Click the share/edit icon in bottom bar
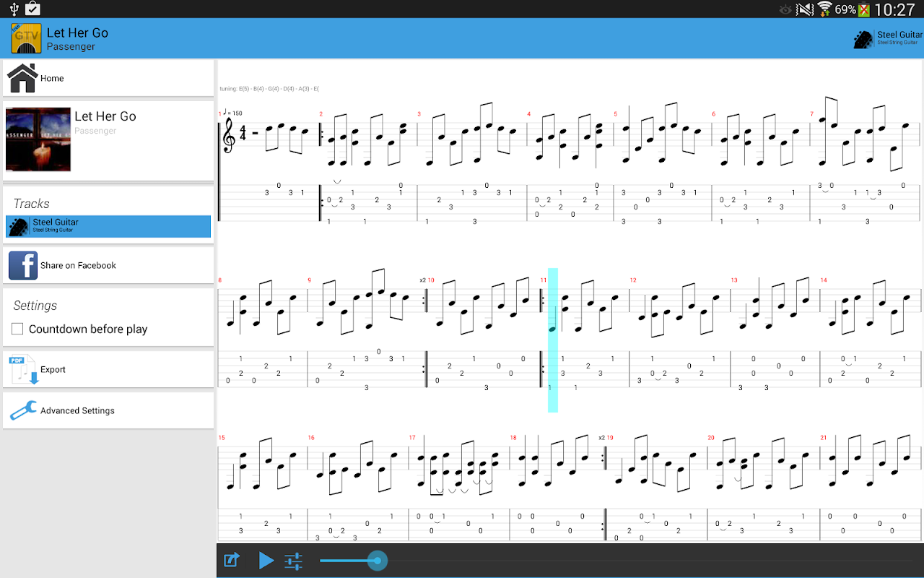 tap(232, 560)
